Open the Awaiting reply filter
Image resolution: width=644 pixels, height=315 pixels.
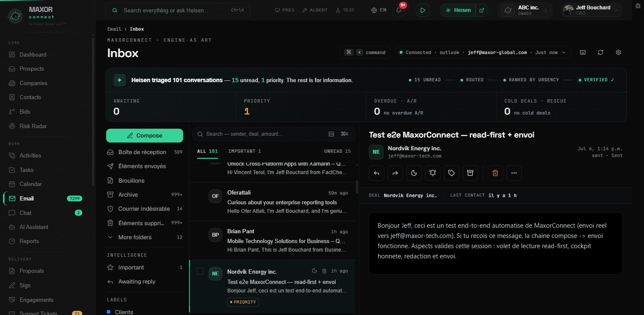click(144, 281)
